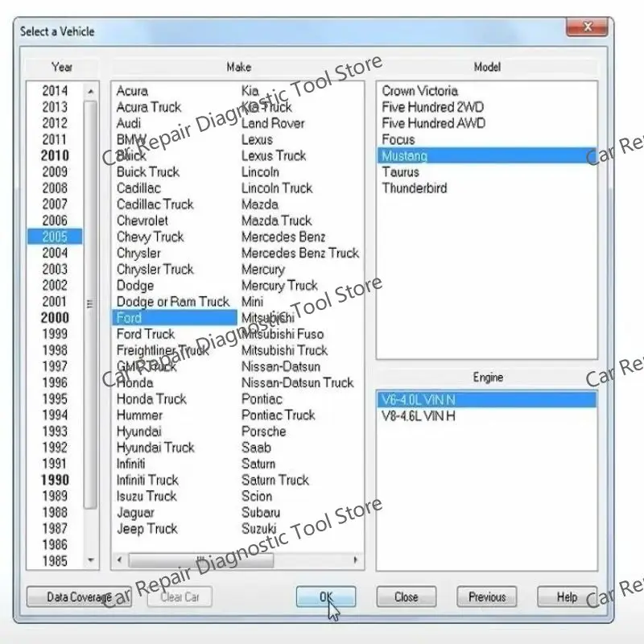Select Hummer make
644x644 pixels.
139,415
